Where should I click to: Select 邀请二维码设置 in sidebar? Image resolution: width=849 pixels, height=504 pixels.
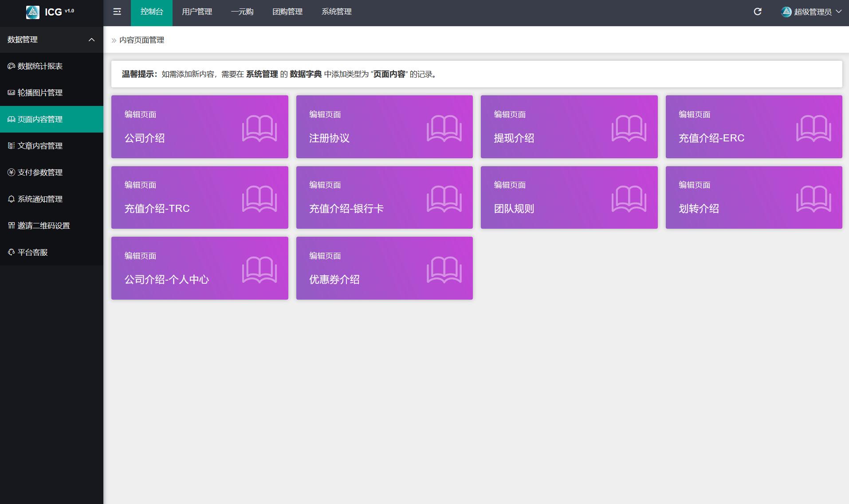pos(51,226)
